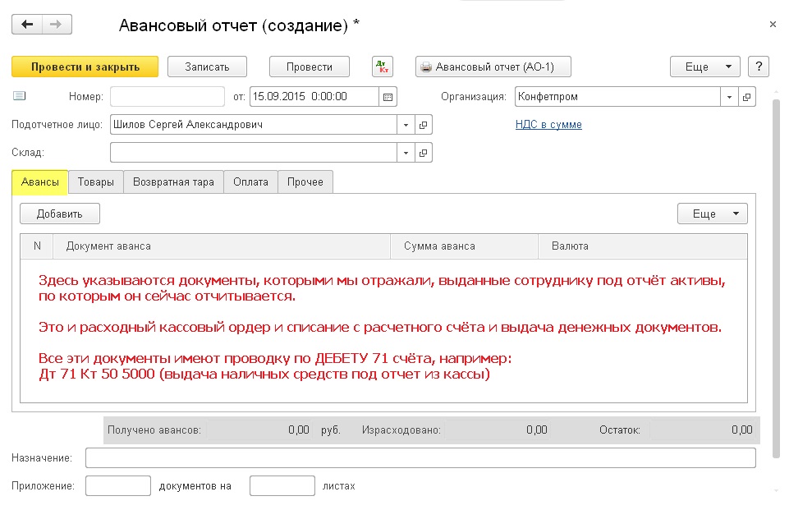Open the НДС в сумме link
Viewport: 812px width, 510px height.
click(x=548, y=125)
